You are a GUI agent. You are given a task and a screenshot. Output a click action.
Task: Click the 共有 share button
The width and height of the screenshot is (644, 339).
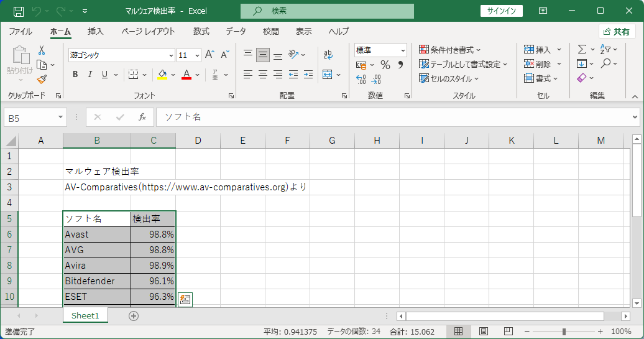[617, 32]
